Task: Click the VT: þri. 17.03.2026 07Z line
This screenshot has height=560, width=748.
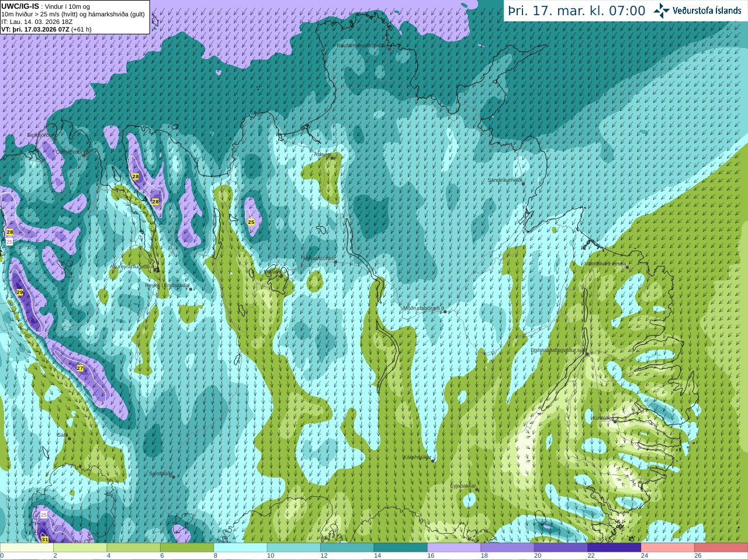Action: click(46, 29)
